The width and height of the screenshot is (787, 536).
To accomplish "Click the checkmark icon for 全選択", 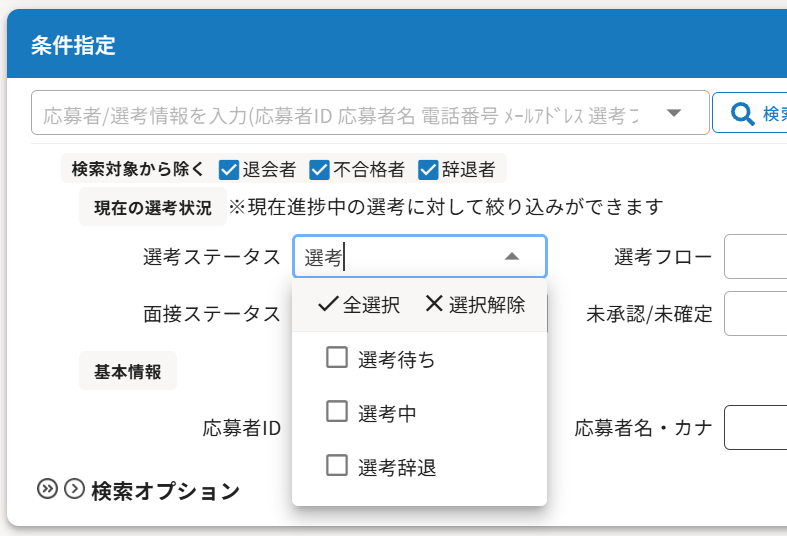I will pos(328,305).
